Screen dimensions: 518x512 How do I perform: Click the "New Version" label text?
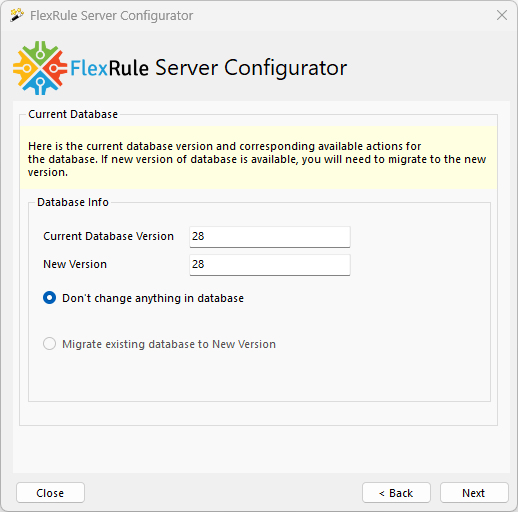coord(75,264)
